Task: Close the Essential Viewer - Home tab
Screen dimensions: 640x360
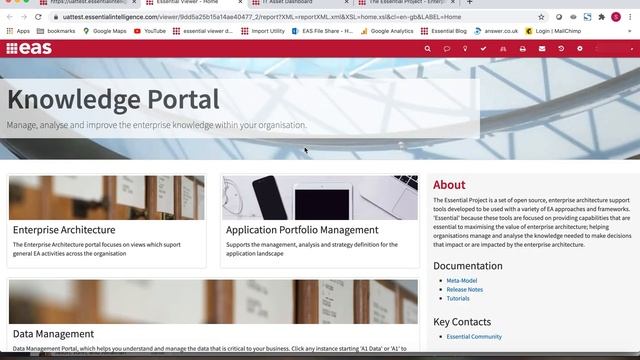Action: coord(240,2)
